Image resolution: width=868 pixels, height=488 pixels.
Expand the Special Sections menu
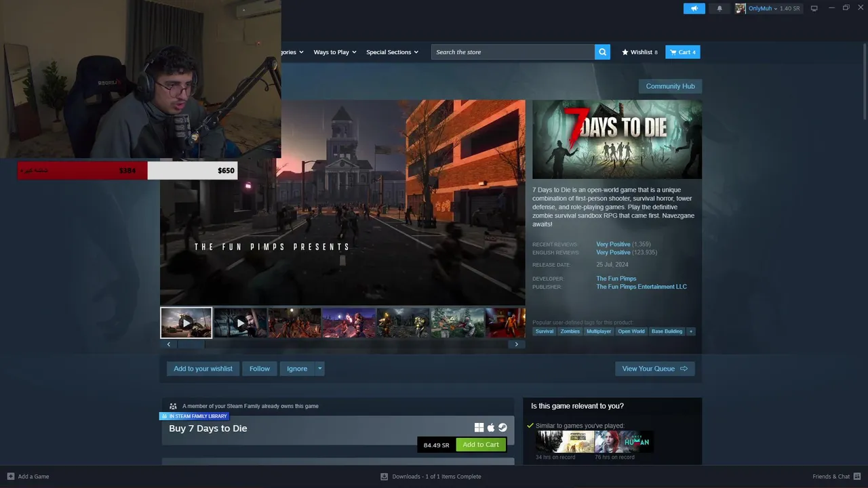click(x=392, y=52)
